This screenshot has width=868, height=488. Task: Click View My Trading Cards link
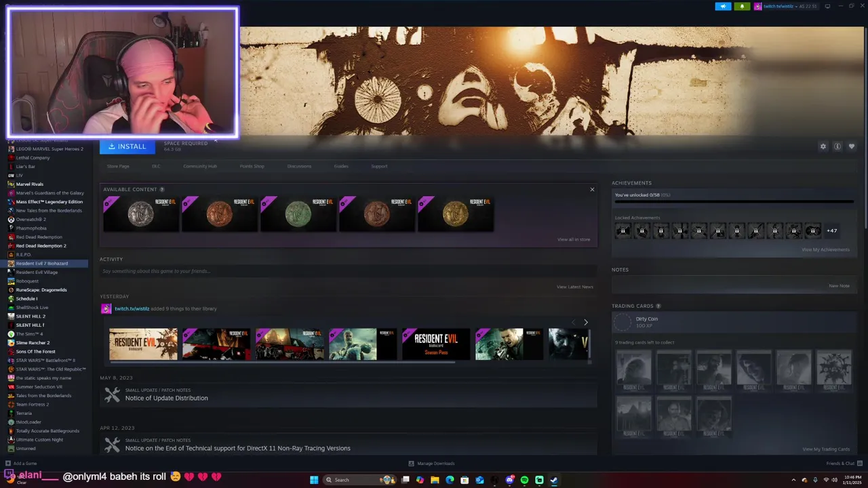tap(826, 449)
